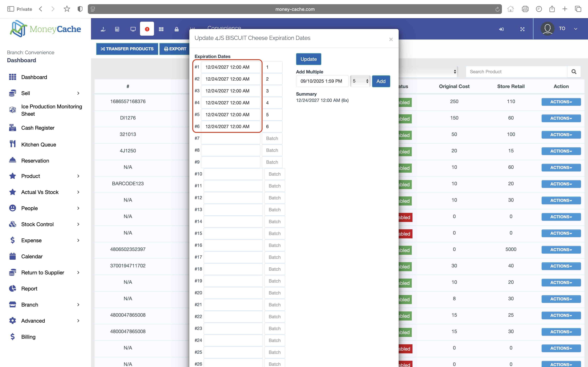
Task: Increase the multiple count using the stepper
Action: tap(367, 79)
